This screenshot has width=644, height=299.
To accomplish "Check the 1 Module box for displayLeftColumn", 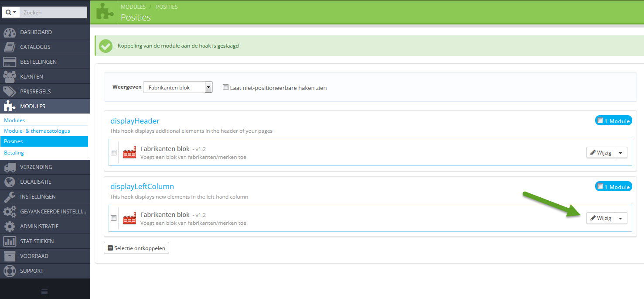I will [600, 186].
